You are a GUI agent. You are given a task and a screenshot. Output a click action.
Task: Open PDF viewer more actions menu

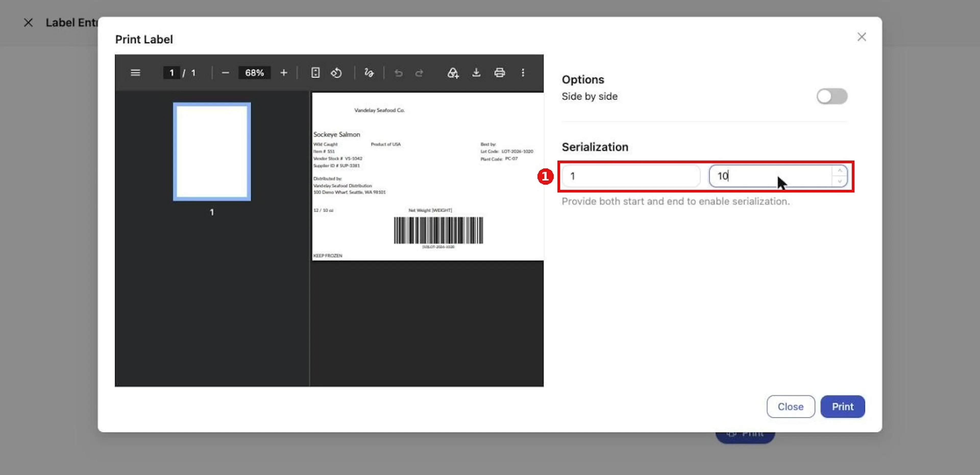523,73
